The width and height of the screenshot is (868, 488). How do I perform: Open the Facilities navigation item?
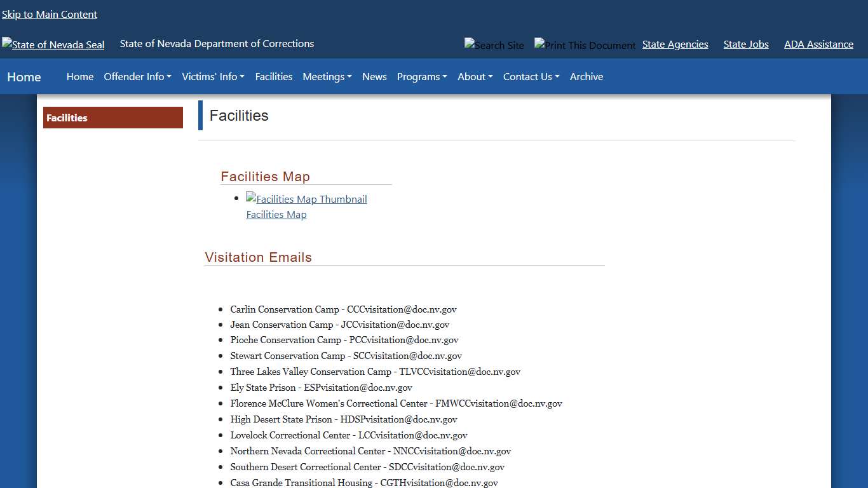click(x=273, y=76)
